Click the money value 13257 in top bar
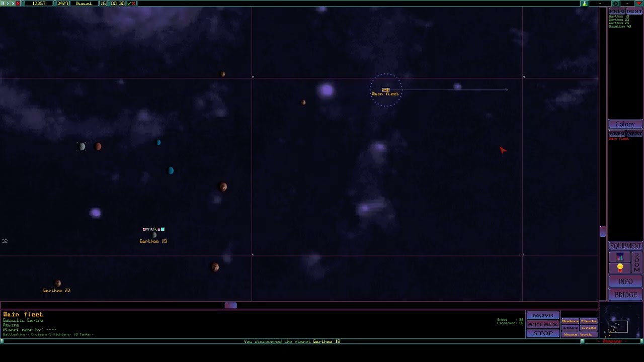Screen dimensions: 644x362 click(39, 4)
